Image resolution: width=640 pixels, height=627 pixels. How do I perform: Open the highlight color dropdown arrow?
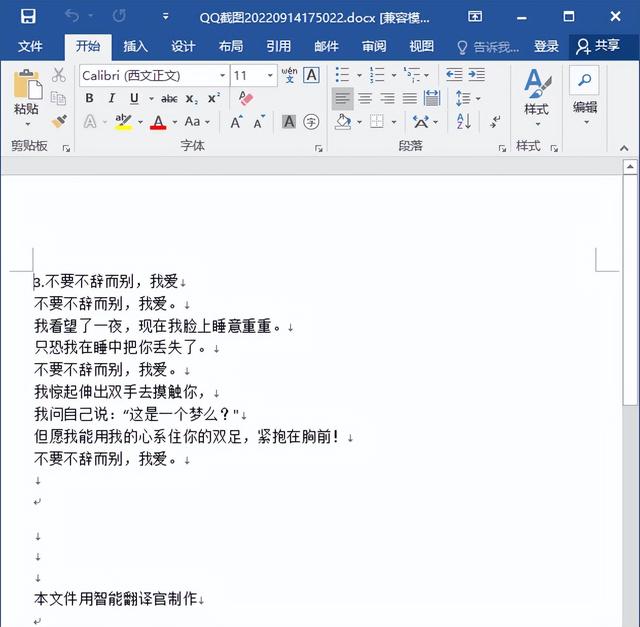click(140, 122)
